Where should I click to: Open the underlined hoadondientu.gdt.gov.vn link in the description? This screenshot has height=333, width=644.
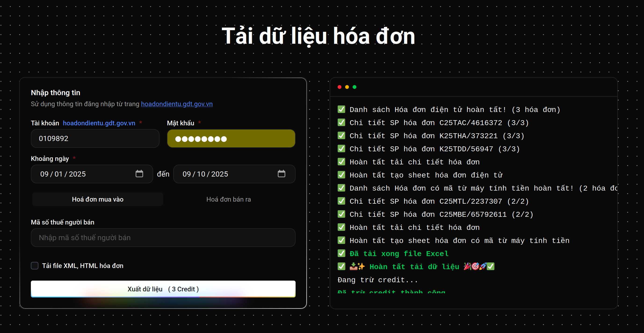tap(177, 104)
